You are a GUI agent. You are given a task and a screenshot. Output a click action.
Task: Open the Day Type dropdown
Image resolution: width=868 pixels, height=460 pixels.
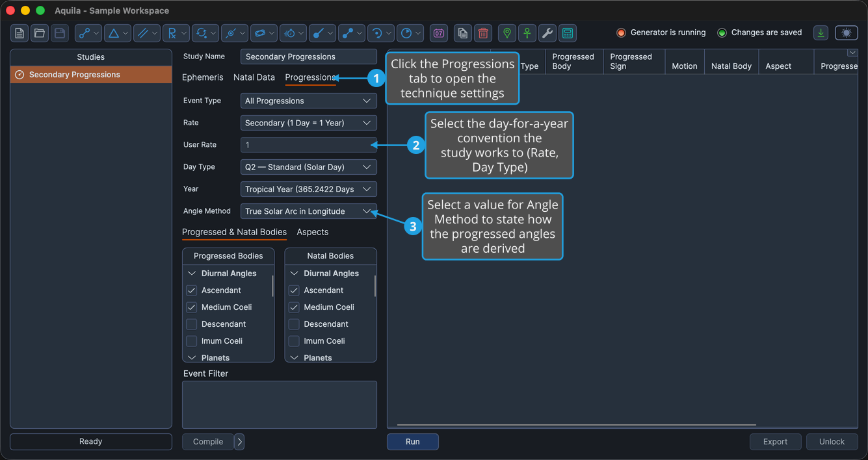click(308, 167)
